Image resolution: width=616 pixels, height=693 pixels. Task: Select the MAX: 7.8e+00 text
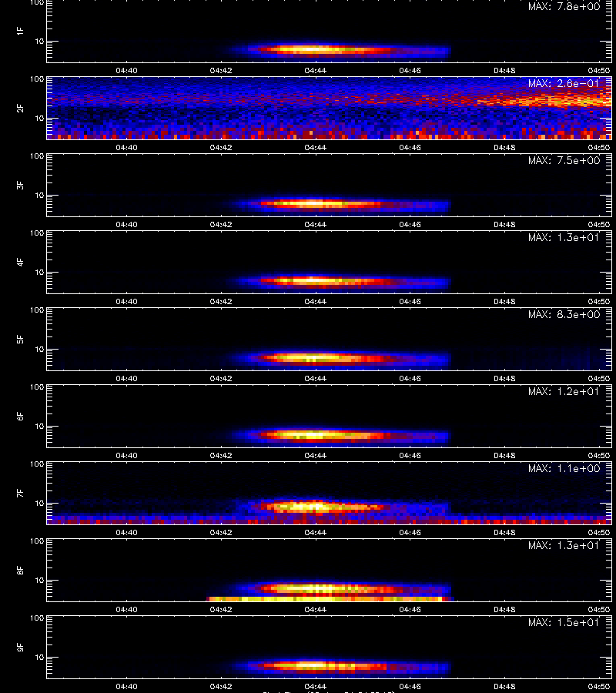click(x=564, y=6)
